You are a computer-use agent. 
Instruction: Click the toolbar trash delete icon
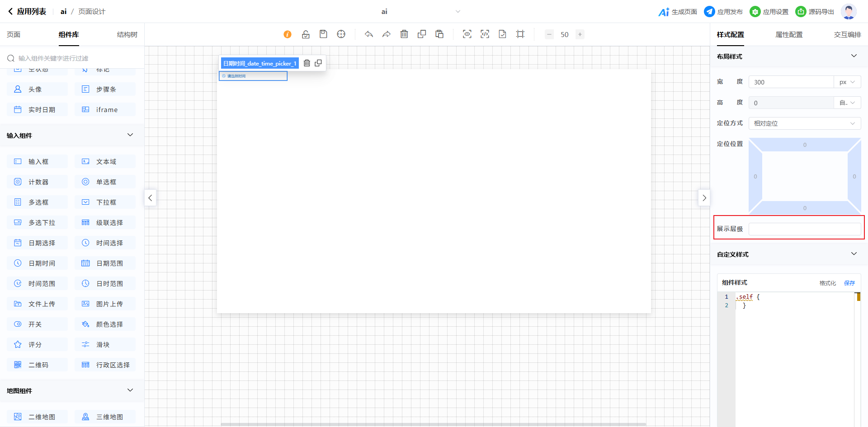coord(404,34)
